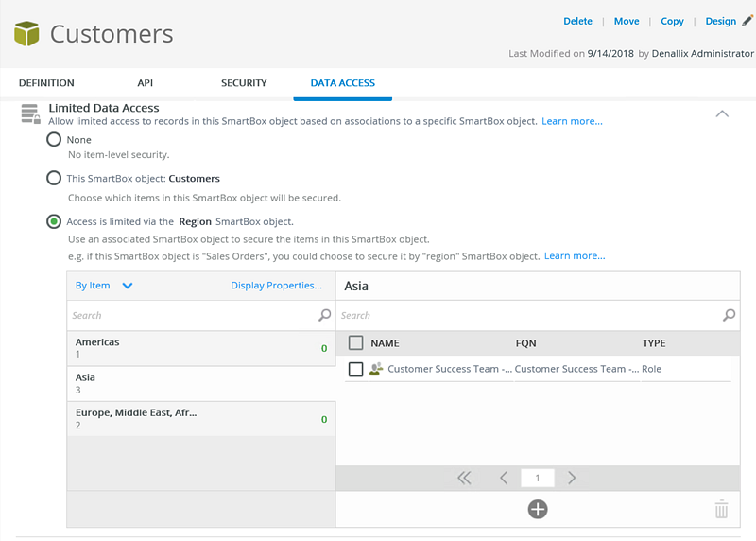
Task: Go to first page of results
Action: (464, 478)
